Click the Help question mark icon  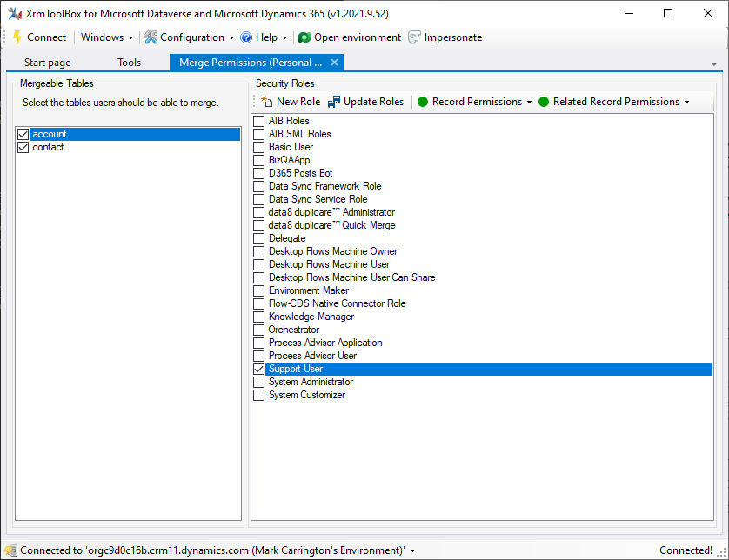pos(246,37)
